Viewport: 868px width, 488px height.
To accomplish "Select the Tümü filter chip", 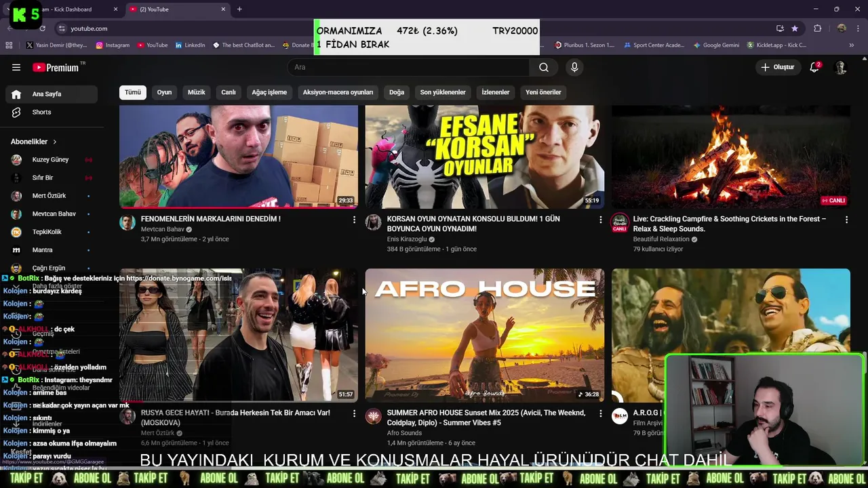I will (x=133, y=92).
